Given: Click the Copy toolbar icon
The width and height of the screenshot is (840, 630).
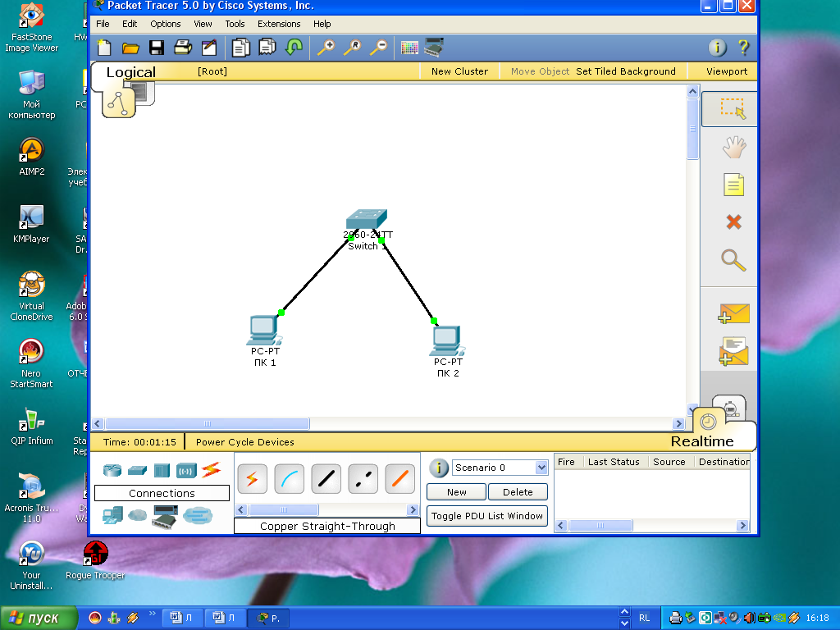Looking at the screenshot, I should 241,48.
